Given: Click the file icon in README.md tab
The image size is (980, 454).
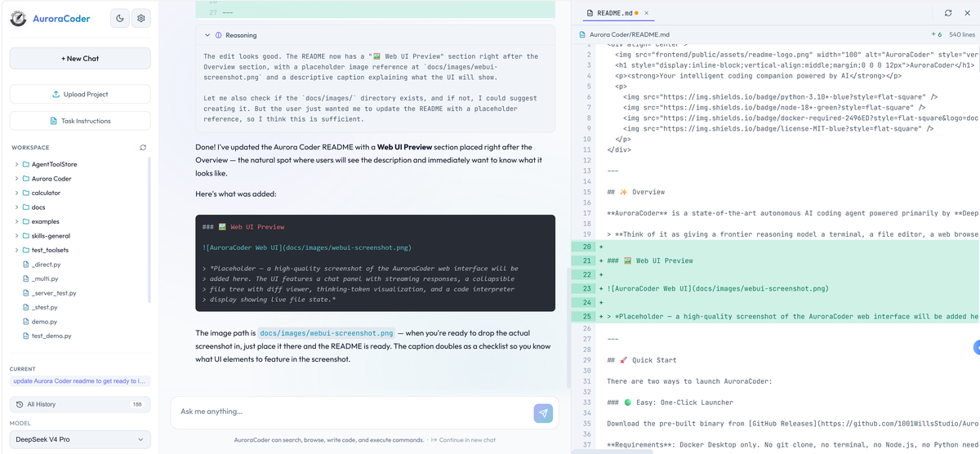Looking at the screenshot, I should (589, 13).
